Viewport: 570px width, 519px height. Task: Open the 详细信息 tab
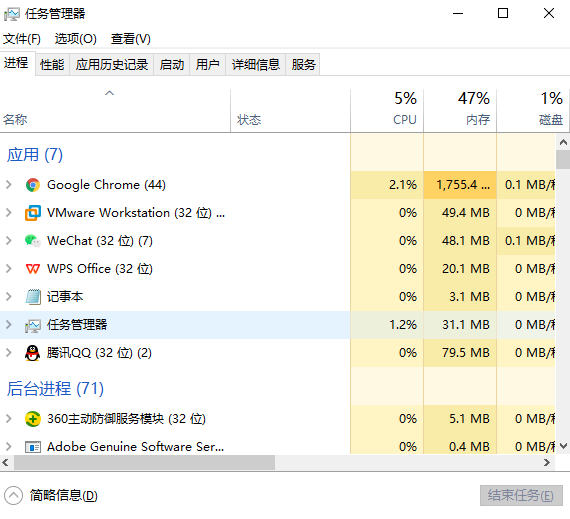click(x=256, y=65)
